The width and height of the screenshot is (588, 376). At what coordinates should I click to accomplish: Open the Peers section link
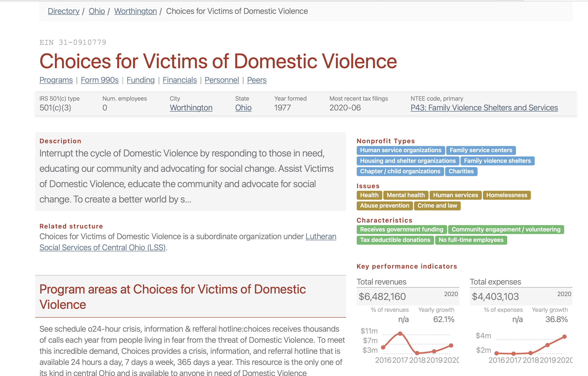point(256,80)
